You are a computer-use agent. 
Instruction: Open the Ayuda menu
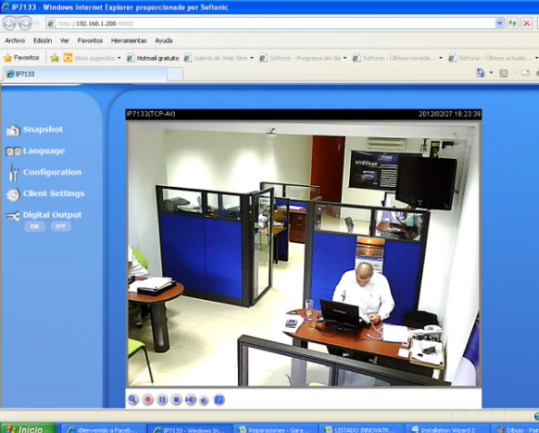click(164, 41)
